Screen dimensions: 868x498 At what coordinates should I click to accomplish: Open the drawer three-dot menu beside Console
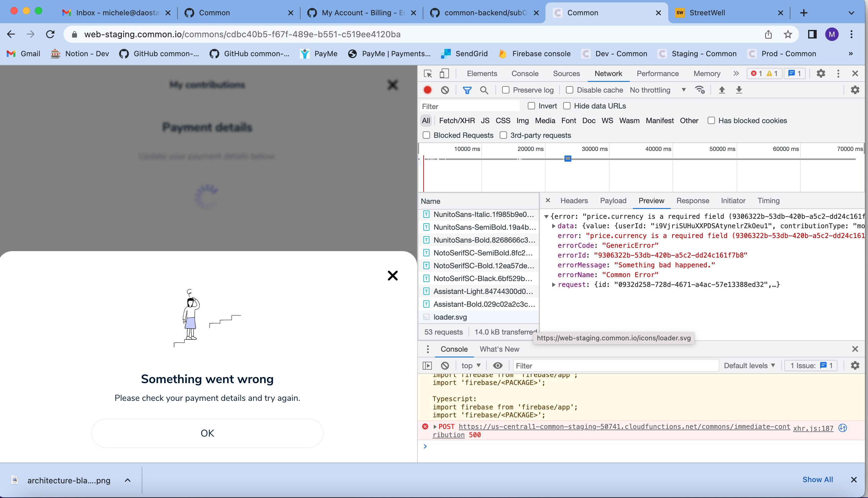tap(428, 349)
